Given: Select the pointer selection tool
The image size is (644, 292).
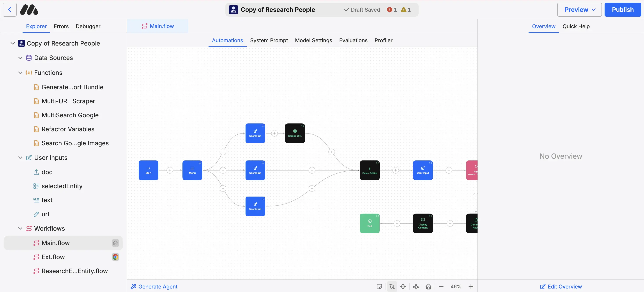Looking at the screenshot, I should 392,287.
